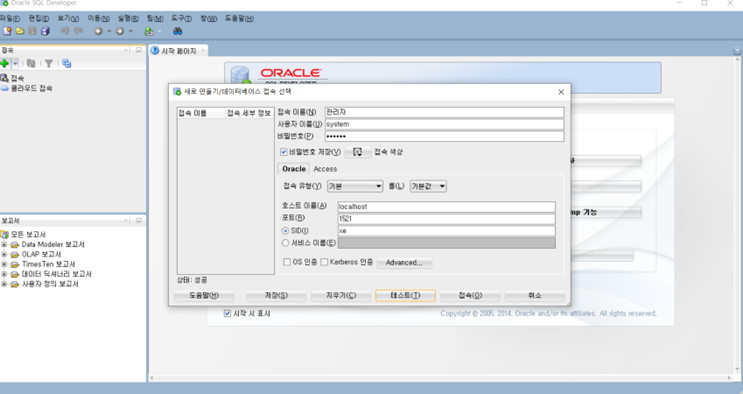
Task: Open the dropdown arrow beside the New Connection plus
Action: pos(15,63)
